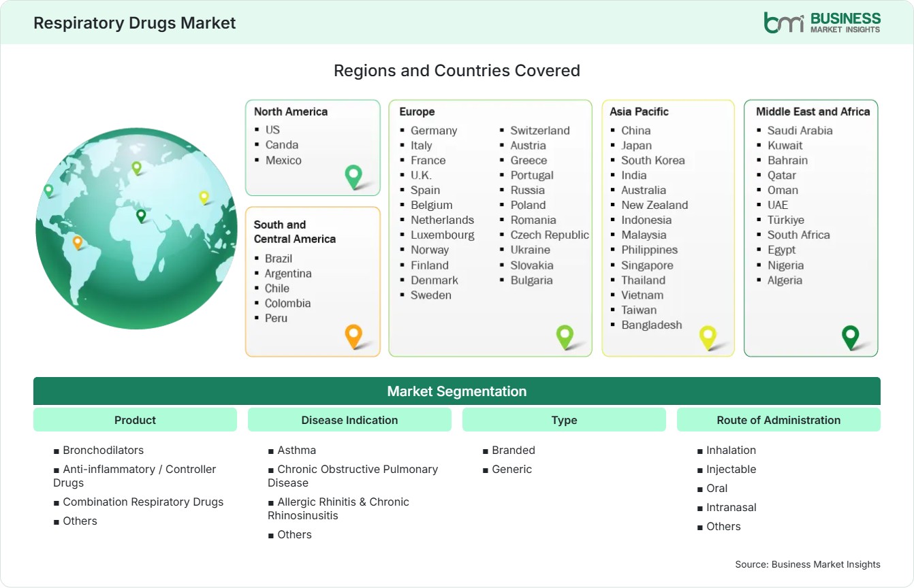The image size is (914, 588).
Task: Click the Middle East and Africa heading
Action: [813, 112]
